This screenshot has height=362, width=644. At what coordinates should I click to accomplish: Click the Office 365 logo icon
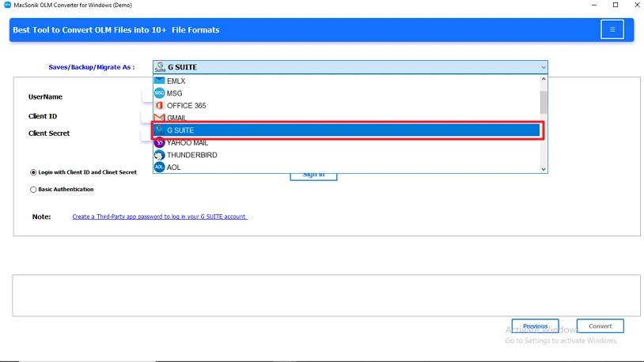pos(159,105)
